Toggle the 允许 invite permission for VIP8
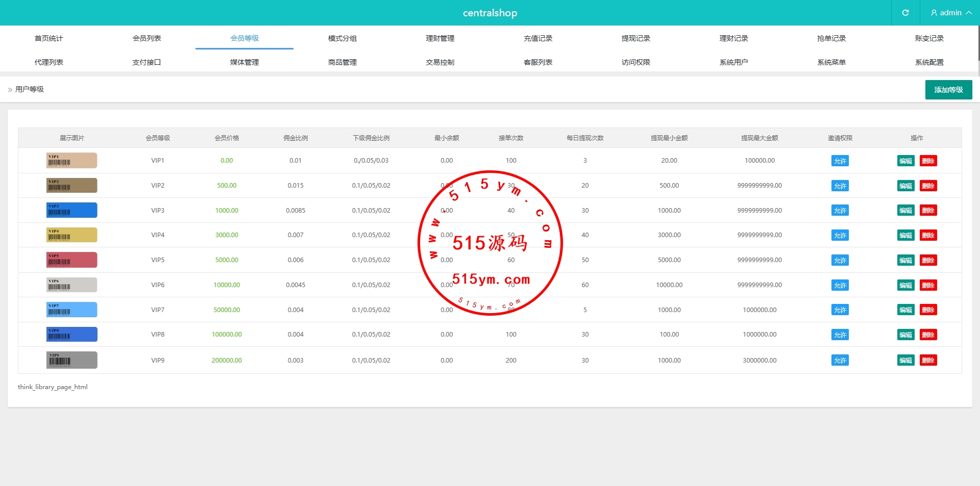 (x=840, y=335)
